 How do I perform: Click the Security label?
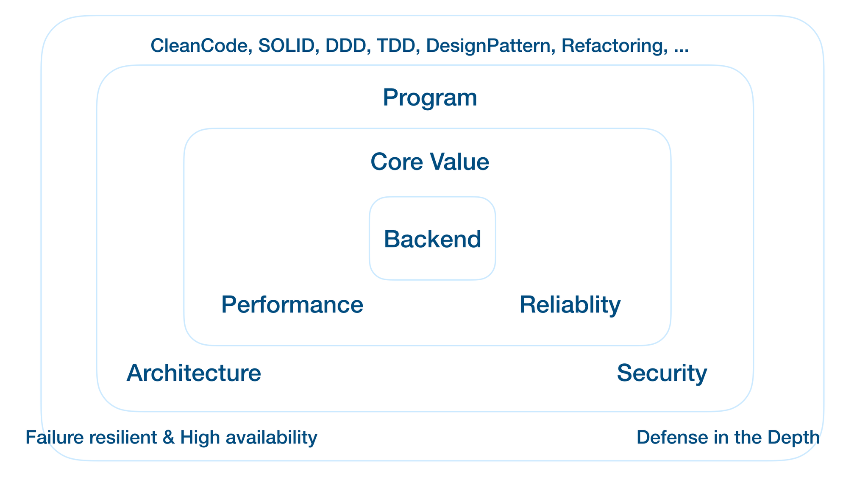(x=662, y=374)
